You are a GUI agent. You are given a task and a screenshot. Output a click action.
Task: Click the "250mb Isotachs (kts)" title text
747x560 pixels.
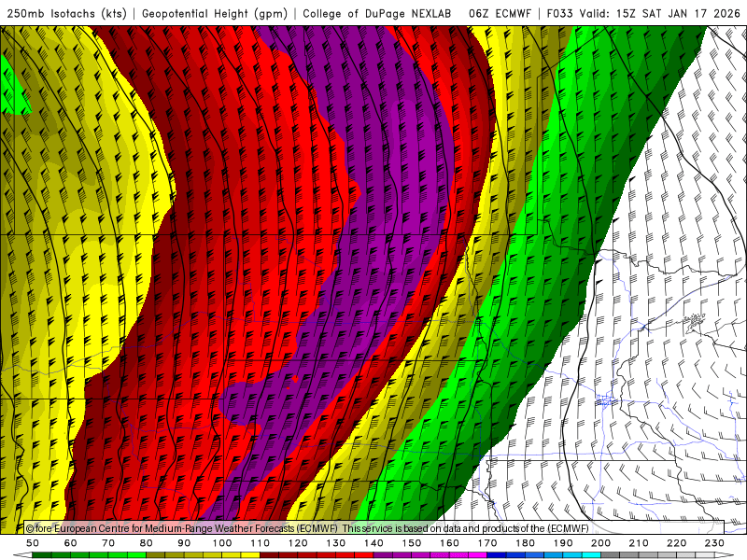67,13
